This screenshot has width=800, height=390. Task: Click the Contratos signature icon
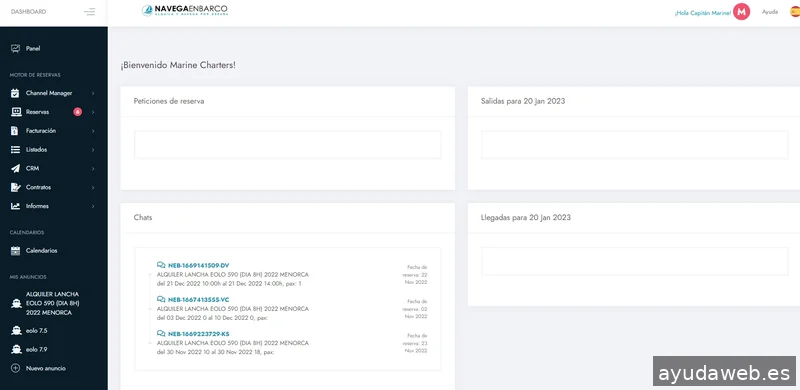coord(16,187)
